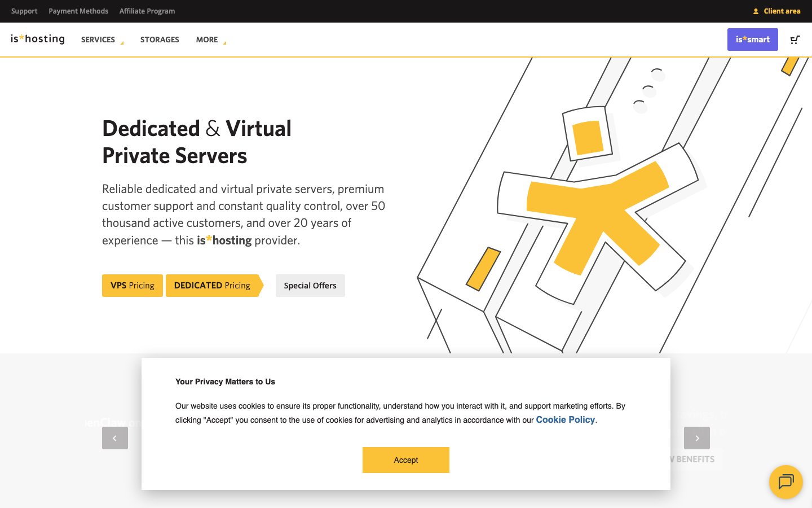This screenshot has height=508, width=812.
Task: Click the Client area user icon
Action: (756, 11)
